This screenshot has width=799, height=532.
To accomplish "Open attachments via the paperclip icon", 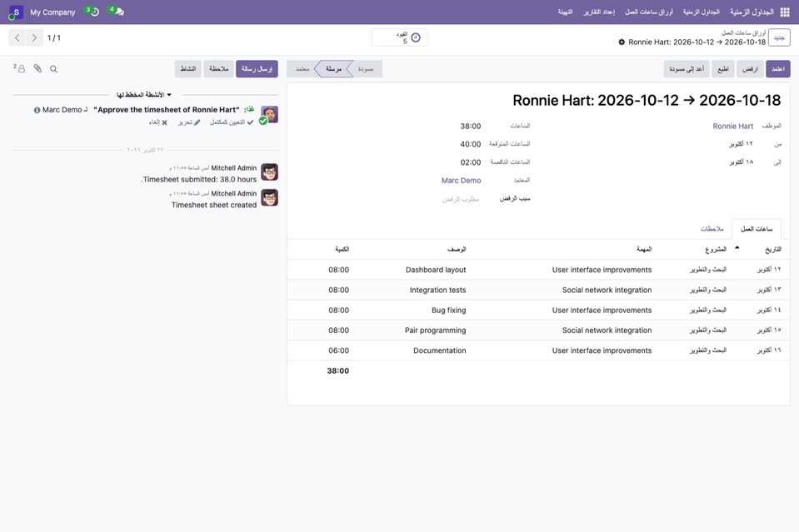I will 37,68.
